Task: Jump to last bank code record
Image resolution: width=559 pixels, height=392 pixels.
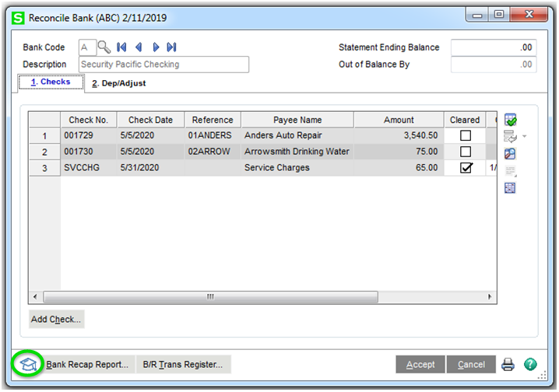Action: [x=172, y=47]
